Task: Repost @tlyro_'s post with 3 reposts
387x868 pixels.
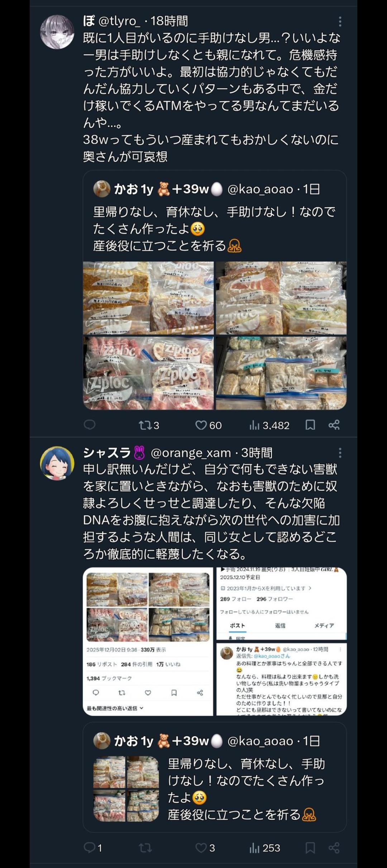Action: tap(149, 425)
